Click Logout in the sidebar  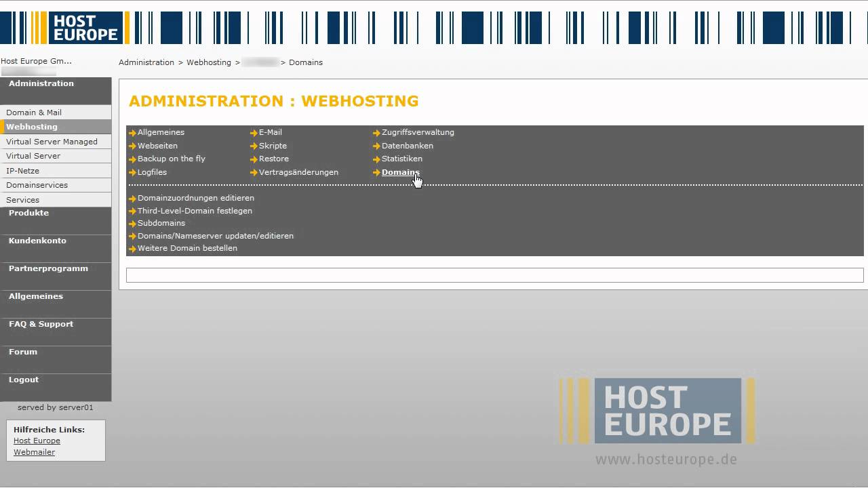(24, 380)
